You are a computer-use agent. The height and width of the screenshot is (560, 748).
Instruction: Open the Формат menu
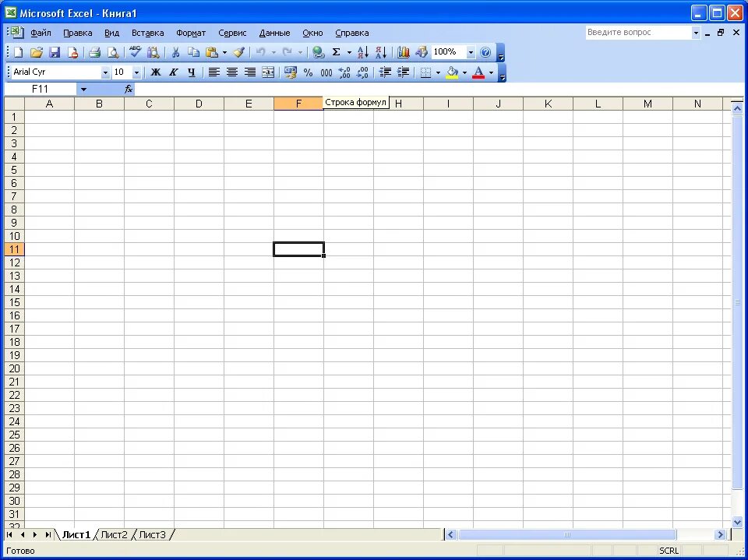coord(191,33)
